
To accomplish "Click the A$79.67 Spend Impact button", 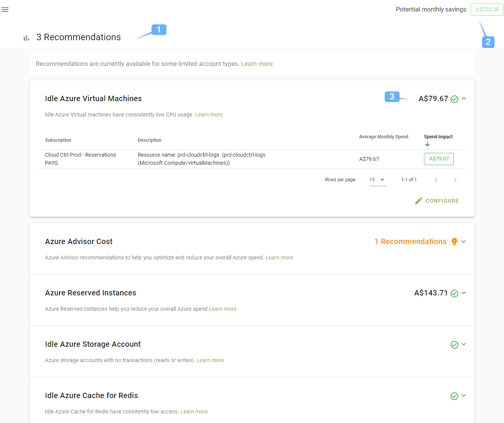I will click(x=439, y=159).
